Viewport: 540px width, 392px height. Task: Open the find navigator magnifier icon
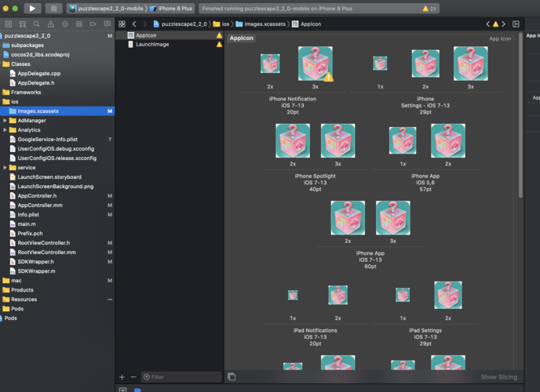[37, 24]
